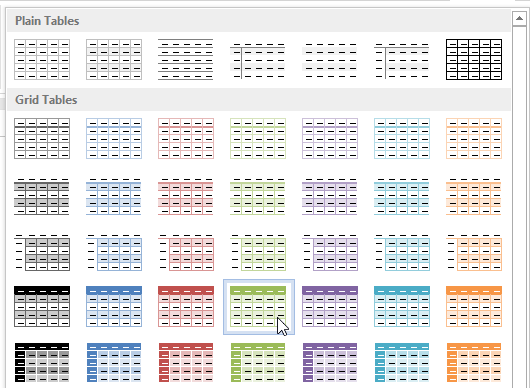
Task: Apply purple-header Grid Table 4 style
Action: (x=330, y=307)
